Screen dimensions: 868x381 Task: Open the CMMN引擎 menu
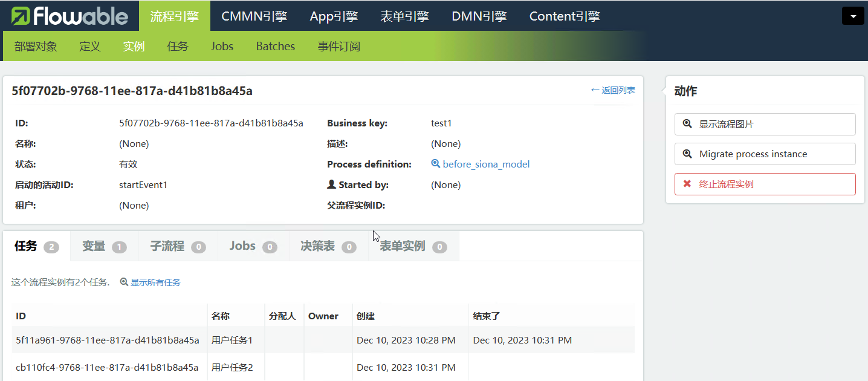tap(254, 16)
